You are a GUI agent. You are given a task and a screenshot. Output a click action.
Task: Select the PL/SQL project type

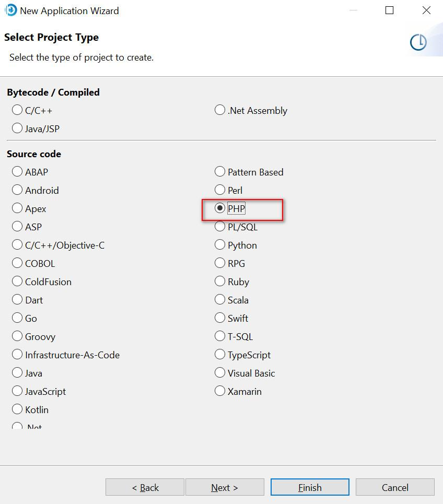click(x=219, y=227)
